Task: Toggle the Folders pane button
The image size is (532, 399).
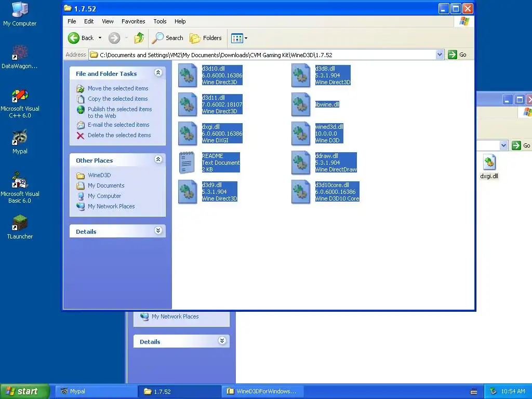Action: 206,38
